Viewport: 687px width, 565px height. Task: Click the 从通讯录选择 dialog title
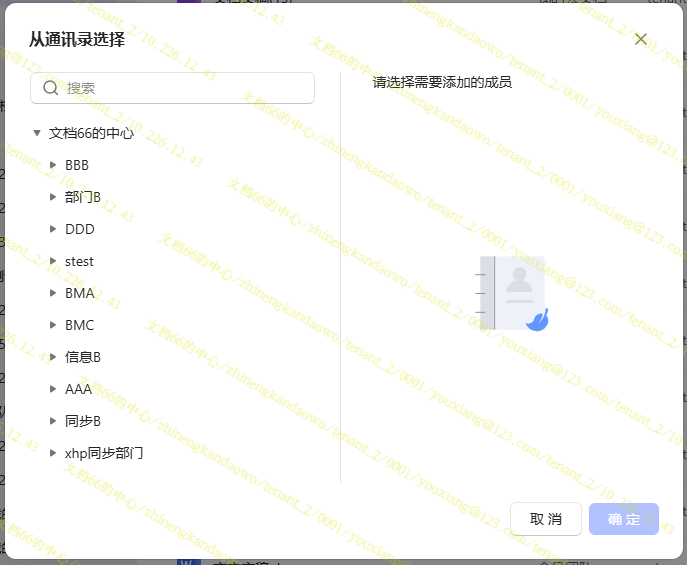[77, 39]
